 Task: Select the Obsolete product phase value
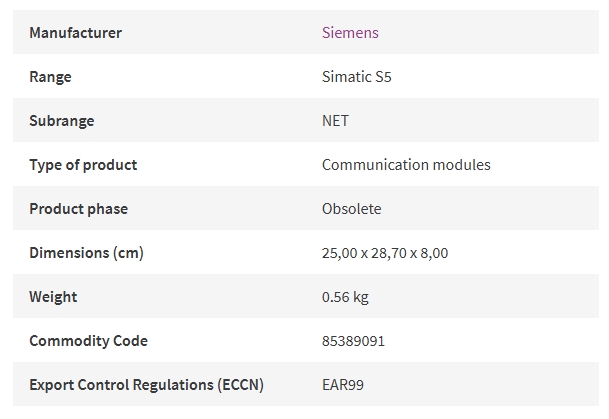351,209
